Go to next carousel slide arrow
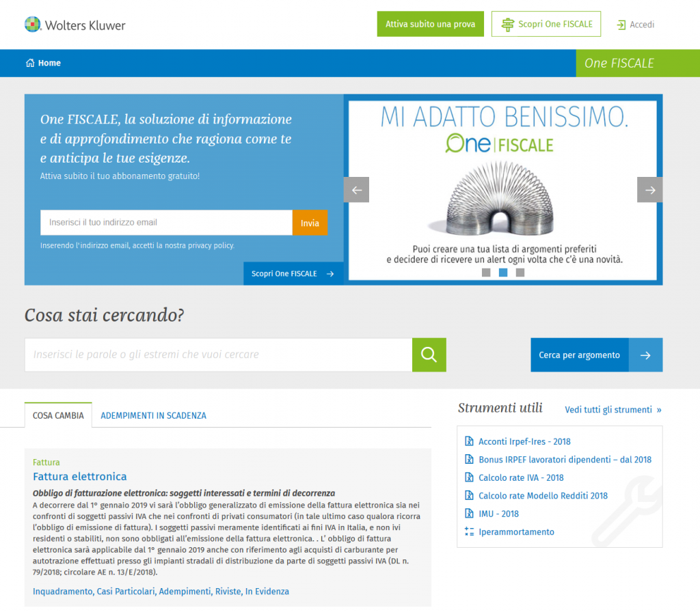This screenshot has width=700, height=612. [649, 190]
